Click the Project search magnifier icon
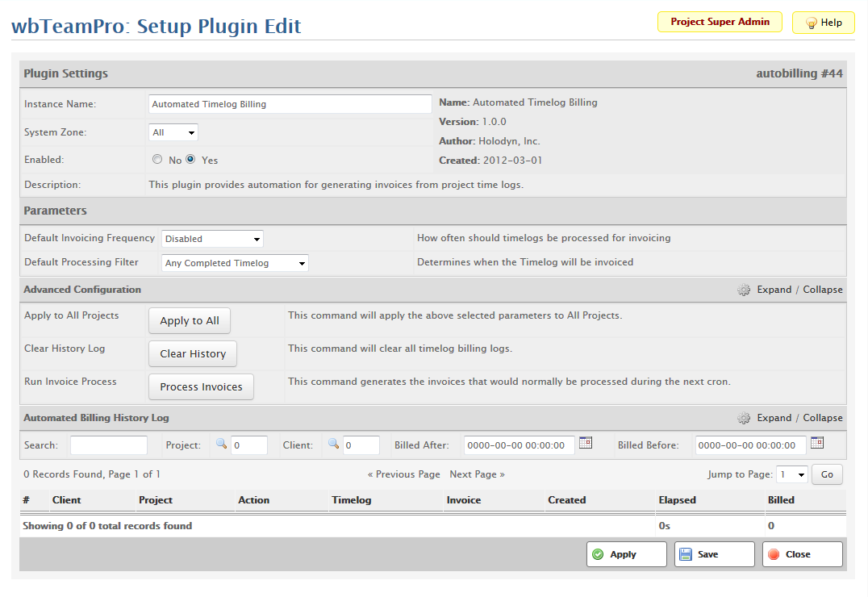Image resolution: width=868 pixels, height=597 pixels. pos(222,444)
